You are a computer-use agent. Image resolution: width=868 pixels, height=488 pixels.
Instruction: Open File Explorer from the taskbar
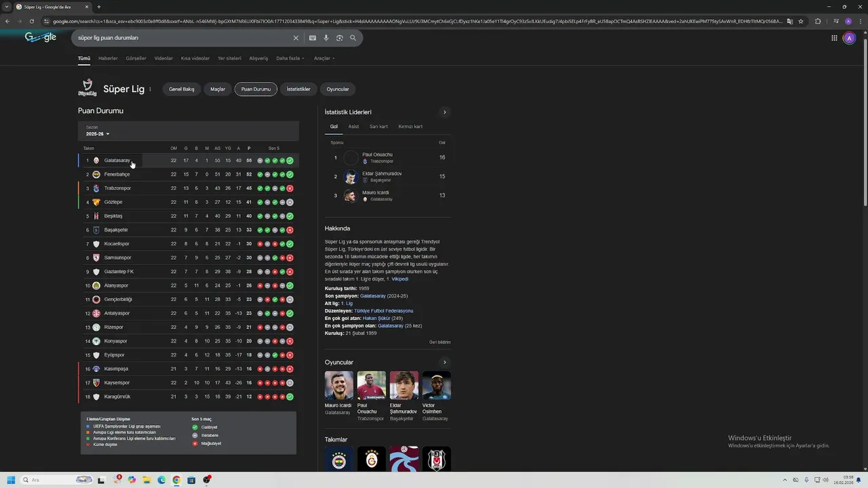click(146, 480)
